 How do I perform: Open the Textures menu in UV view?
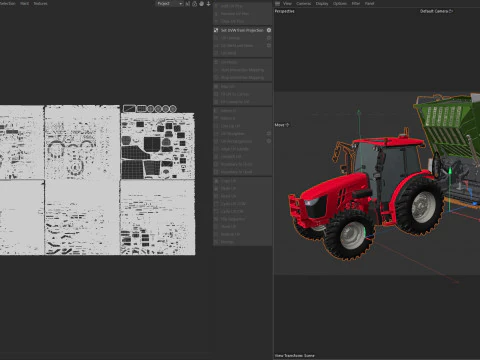pyautogui.click(x=40, y=4)
